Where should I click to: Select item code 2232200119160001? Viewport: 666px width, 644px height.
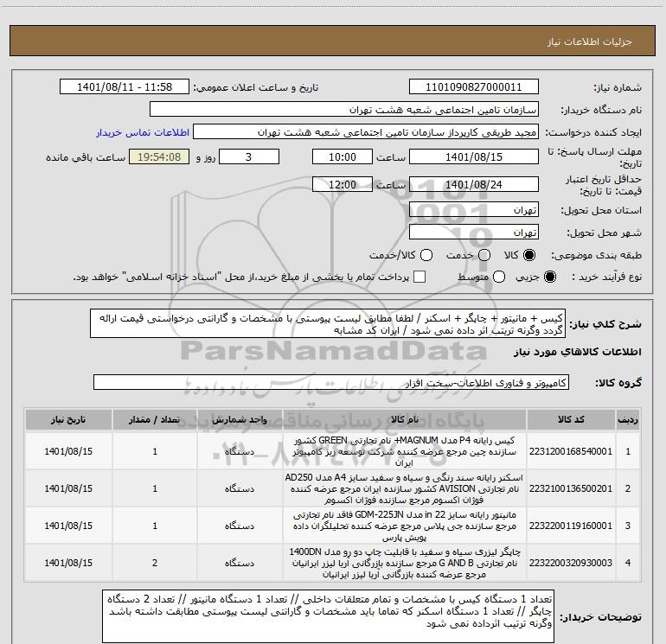[571, 526]
